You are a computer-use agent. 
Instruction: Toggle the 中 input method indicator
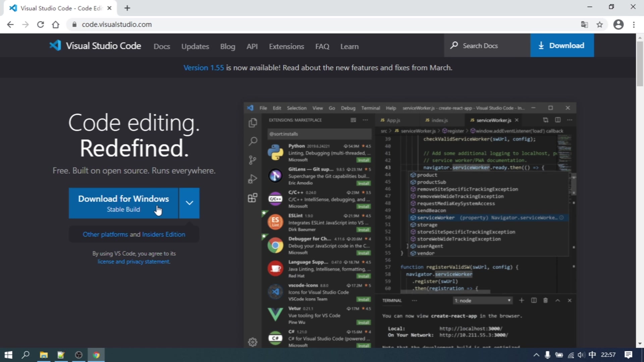592,355
